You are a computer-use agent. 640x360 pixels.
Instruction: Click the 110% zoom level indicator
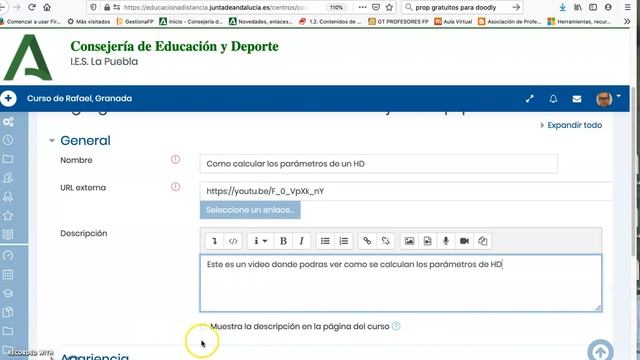336,7
